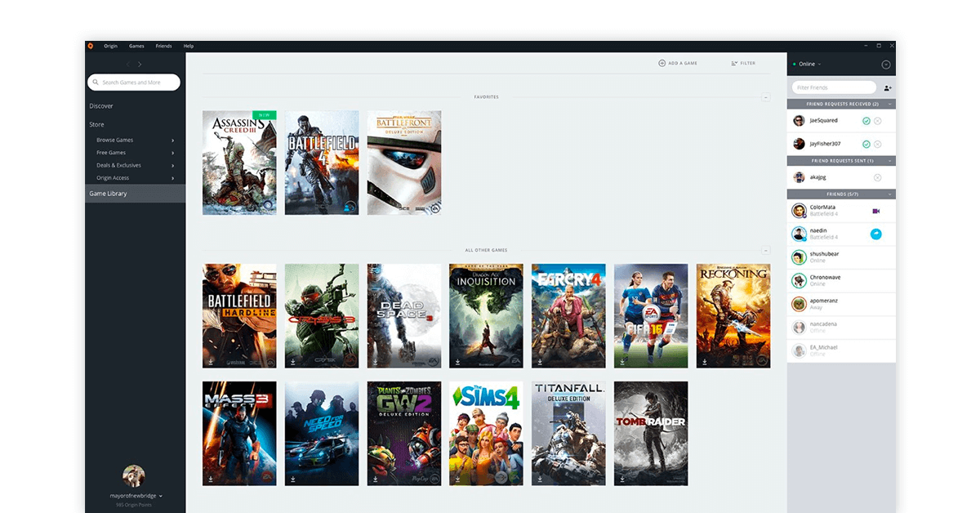Click download icon on Tomb Raider tile
The height and width of the screenshot is (513, 980).
[x=622, y=478]
